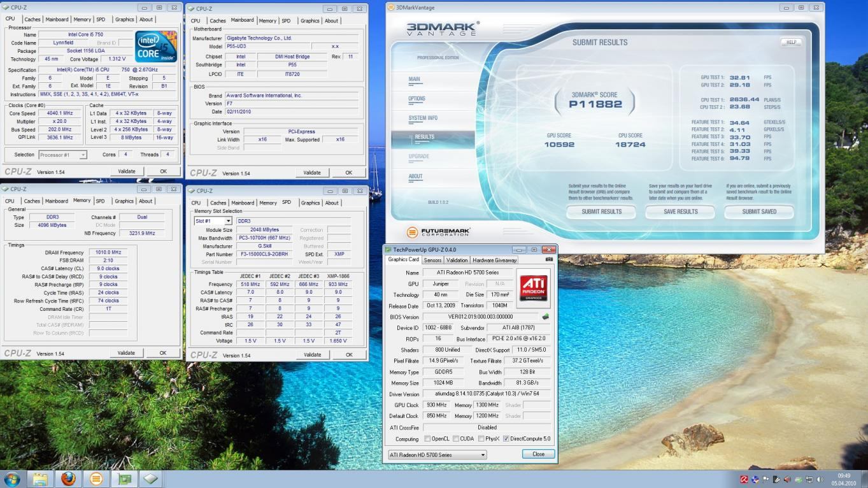Viewport: 868px width, 488px height.
Task: Open the MAIN menu in 3DMark Vantage
Action: tap(415, 80)
